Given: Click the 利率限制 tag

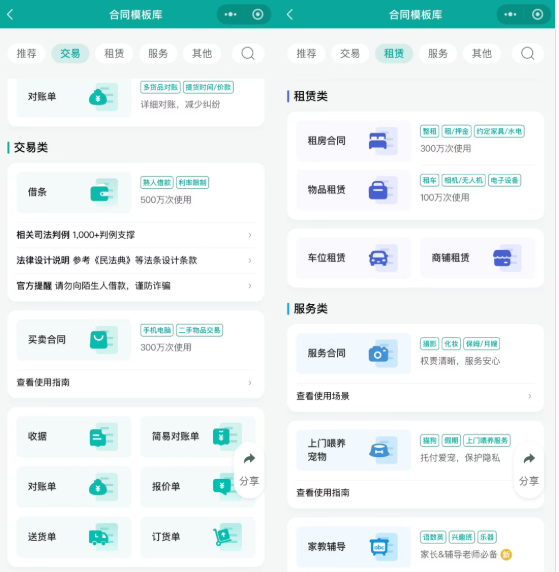Looking at the screenshot, I should pyautogui.click(x=192, y=182).
